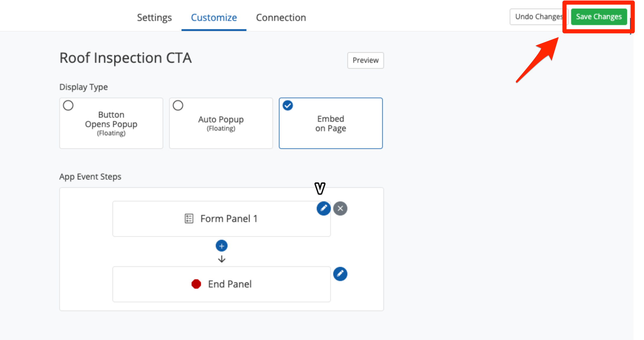Image resolution: width=644 pixels, height=340 pixels.
Task: Click the down arrow between panels
Action: [x=221, y=259]
